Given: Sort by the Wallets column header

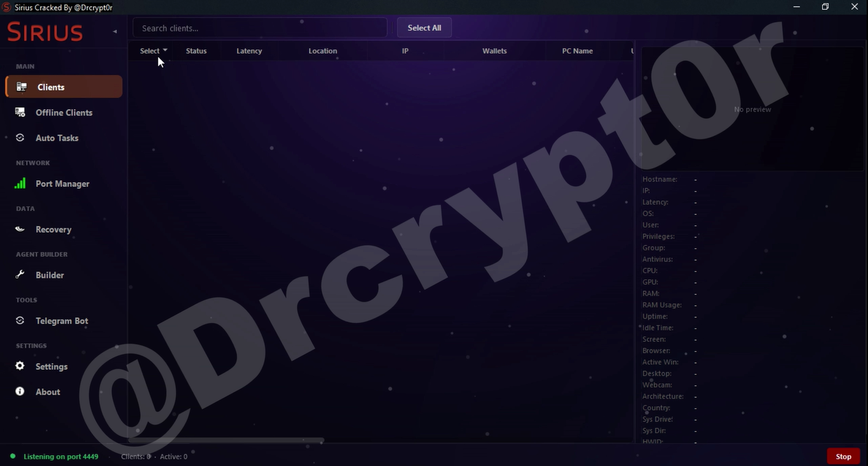Looking at the screenshot, I should coord(494,51).
